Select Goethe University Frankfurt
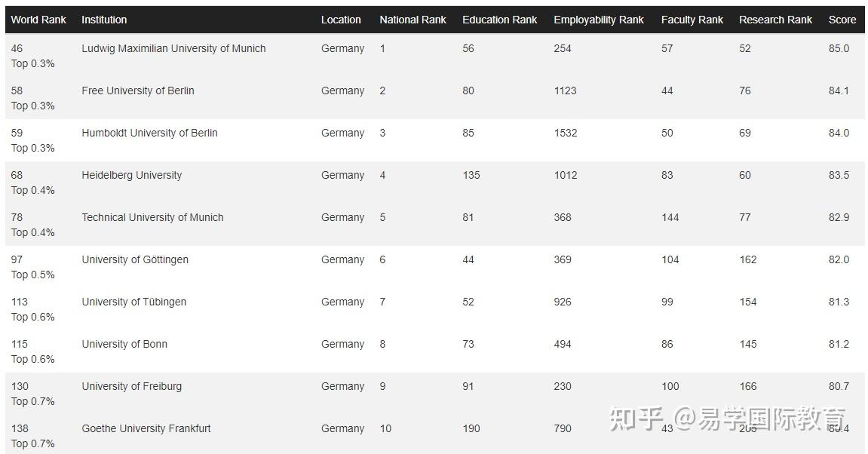868x454 pixels. 146,428
